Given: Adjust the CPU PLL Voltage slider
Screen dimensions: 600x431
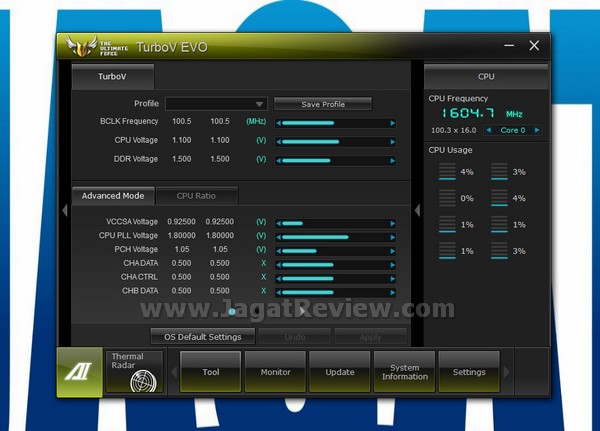Looking at the screenshot, I should pos(335,237).
